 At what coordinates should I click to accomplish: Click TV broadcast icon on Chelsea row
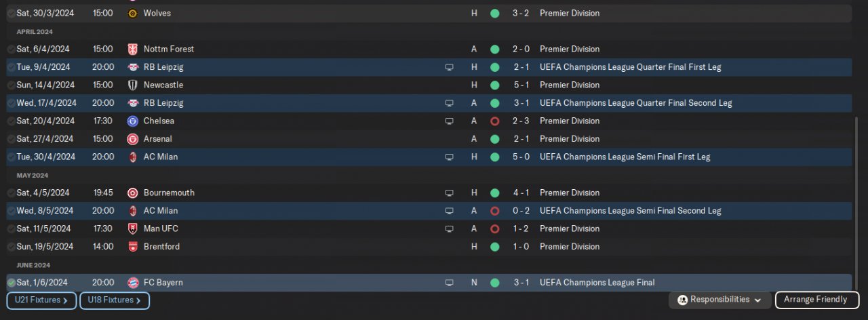[449, 121]
